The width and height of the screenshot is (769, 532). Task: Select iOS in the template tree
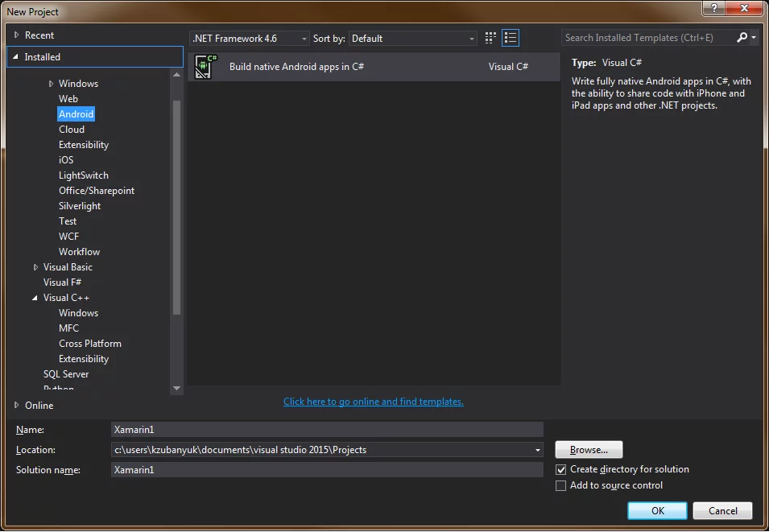[x=66, y=160]
